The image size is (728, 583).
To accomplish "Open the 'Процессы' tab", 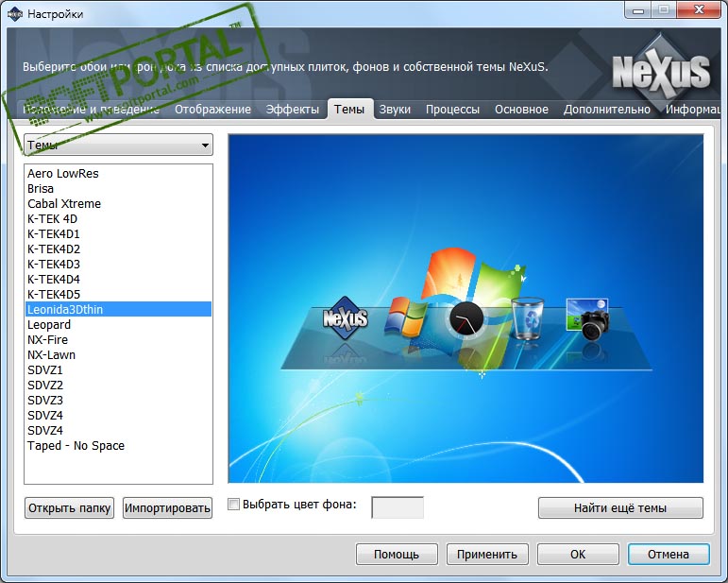I will click(x=452, y=110).
